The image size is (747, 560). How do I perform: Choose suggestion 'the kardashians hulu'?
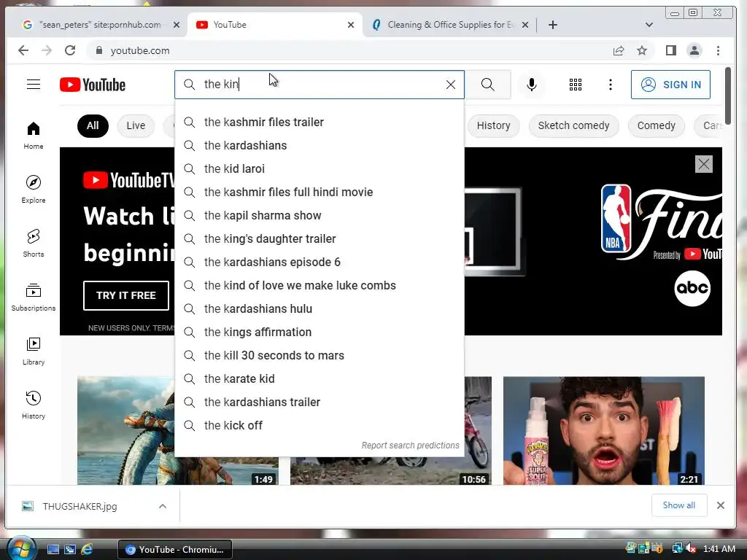320,309
